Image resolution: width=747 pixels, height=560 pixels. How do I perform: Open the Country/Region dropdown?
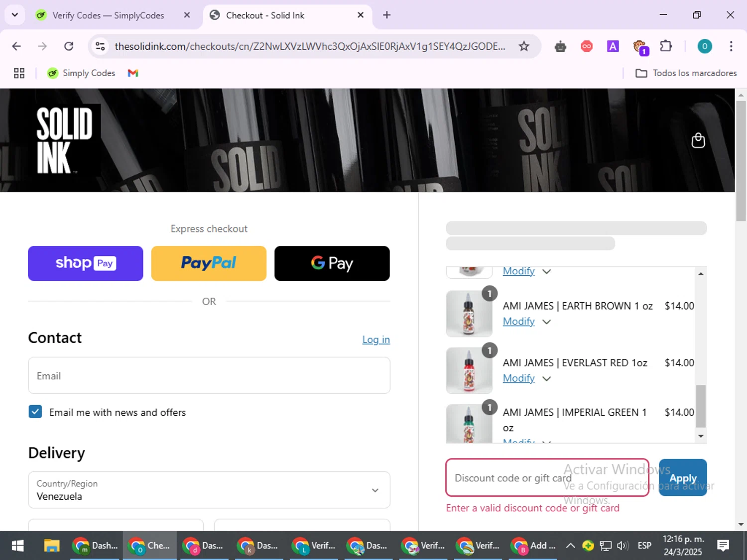pyautogui.click(x=209, y=490)
